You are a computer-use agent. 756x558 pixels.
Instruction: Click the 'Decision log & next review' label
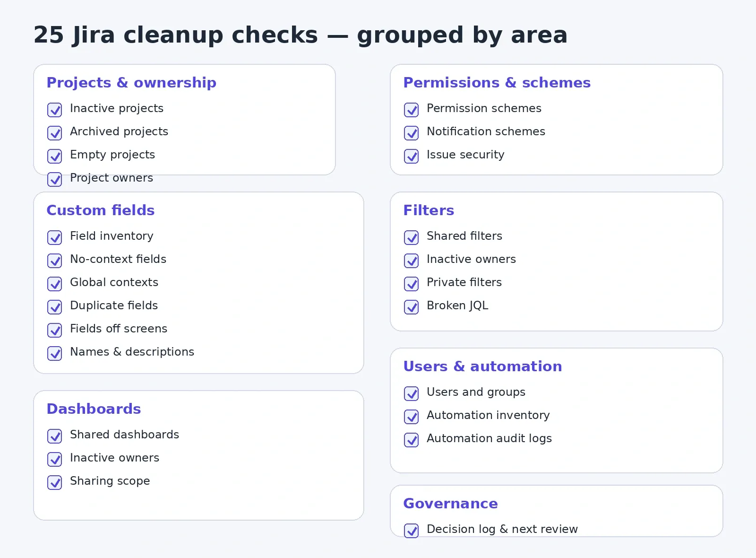(x=502, y=529)
